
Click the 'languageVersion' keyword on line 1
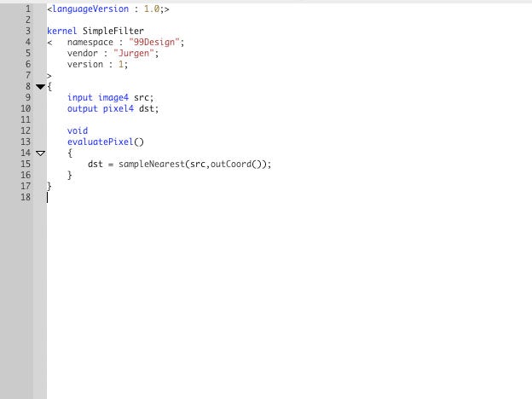[90, 9]
